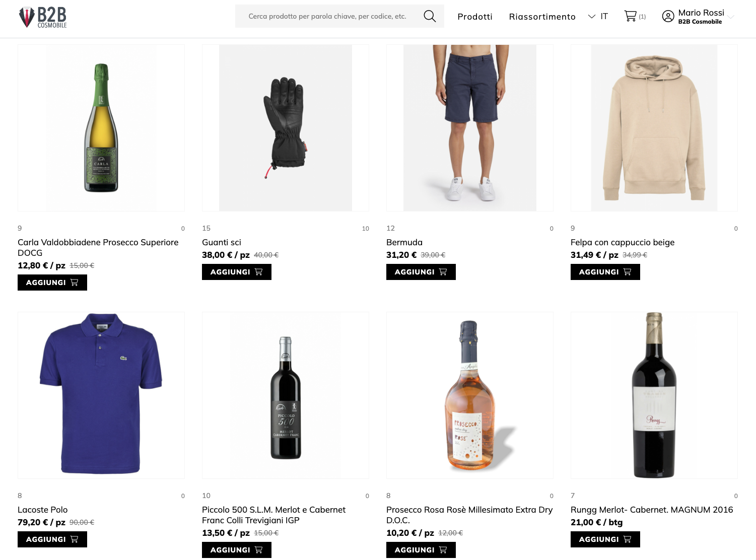The image size is (756, 560).
Task: Open the Bermuda shorts product image
Action: pyautogui.click(x=469, y=128)
